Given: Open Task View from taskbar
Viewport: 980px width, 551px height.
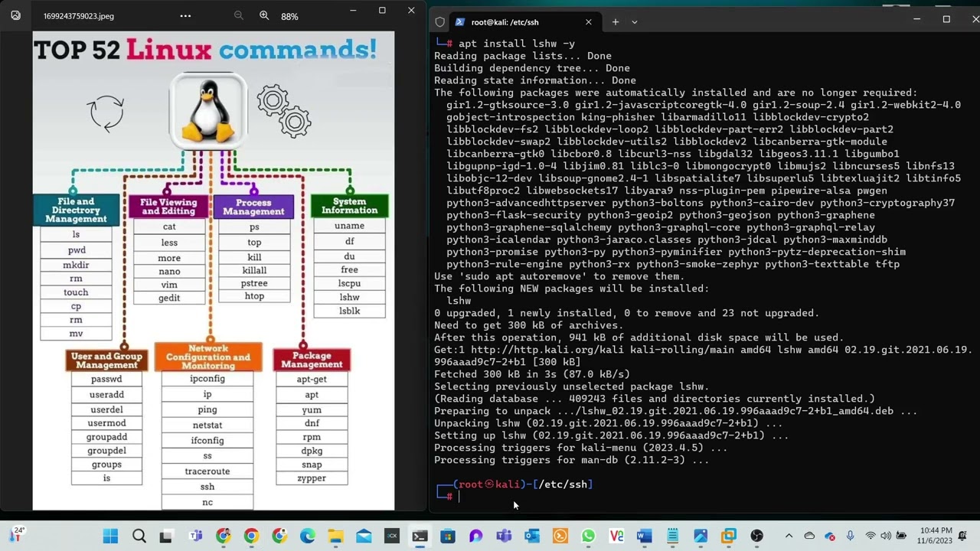Looking at the screenshot, I should [166, 536].
